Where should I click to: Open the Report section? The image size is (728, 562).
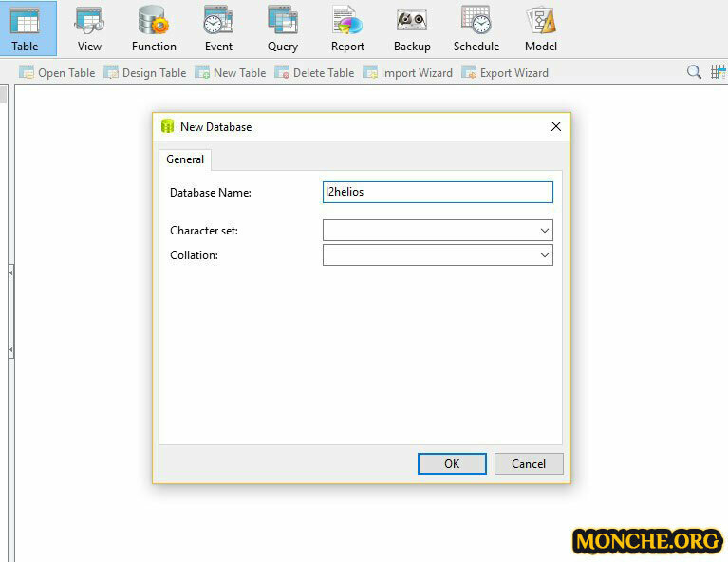pos(347,28)
